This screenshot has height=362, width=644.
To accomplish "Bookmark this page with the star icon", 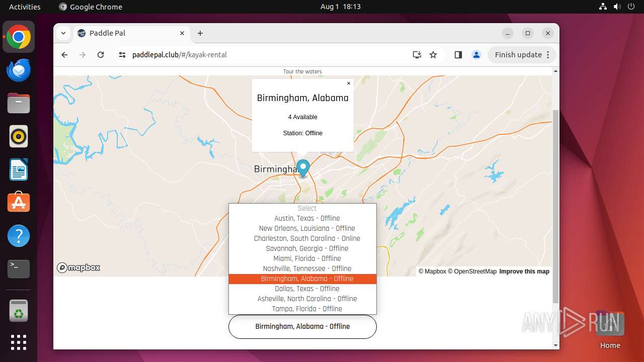I will pyautogui.click(x=433, y=55).
